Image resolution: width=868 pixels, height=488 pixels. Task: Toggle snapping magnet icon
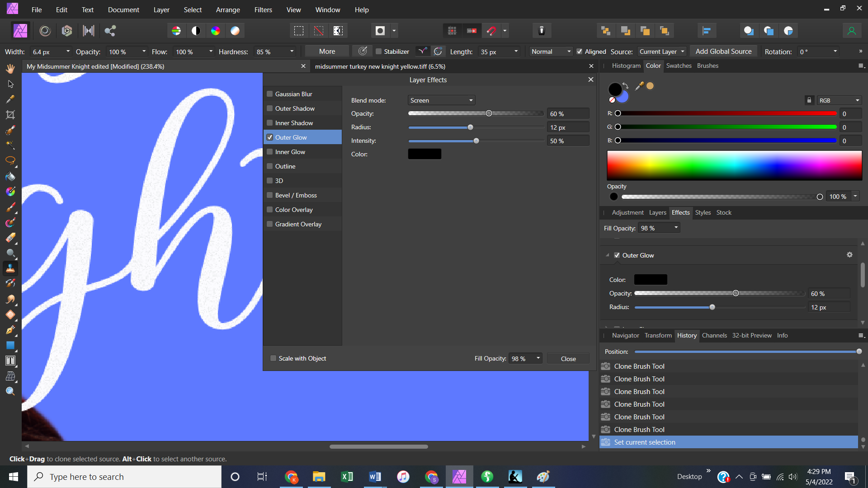coord(491,31)
